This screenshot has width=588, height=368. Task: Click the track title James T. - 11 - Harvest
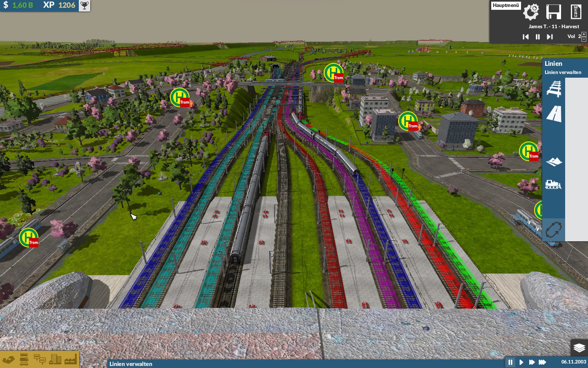coord(554,27)
